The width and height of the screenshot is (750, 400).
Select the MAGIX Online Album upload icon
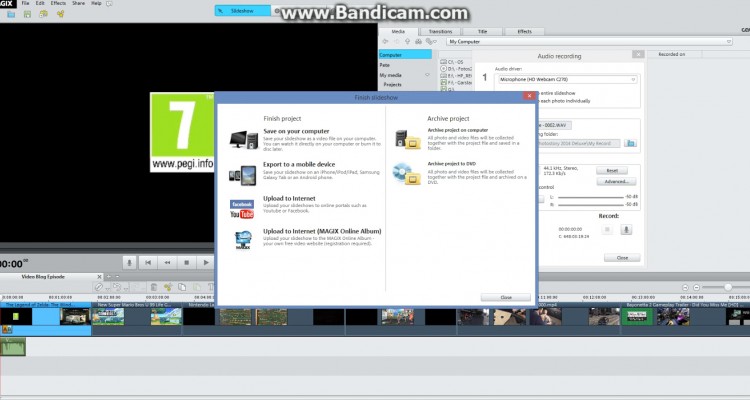pos(243,241)
